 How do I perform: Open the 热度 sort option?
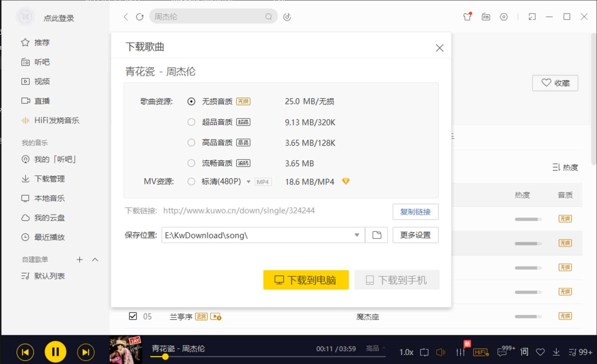[x=565, y=167]
